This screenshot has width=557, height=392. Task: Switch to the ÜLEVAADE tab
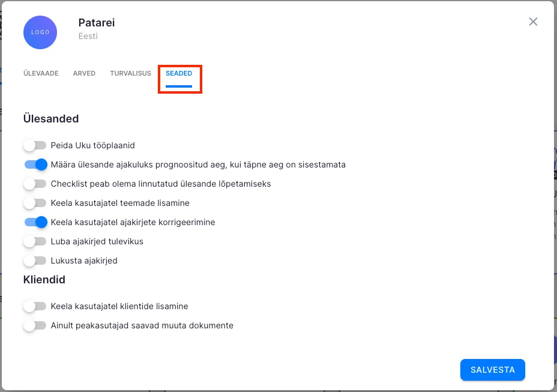[x=41, y=73]
